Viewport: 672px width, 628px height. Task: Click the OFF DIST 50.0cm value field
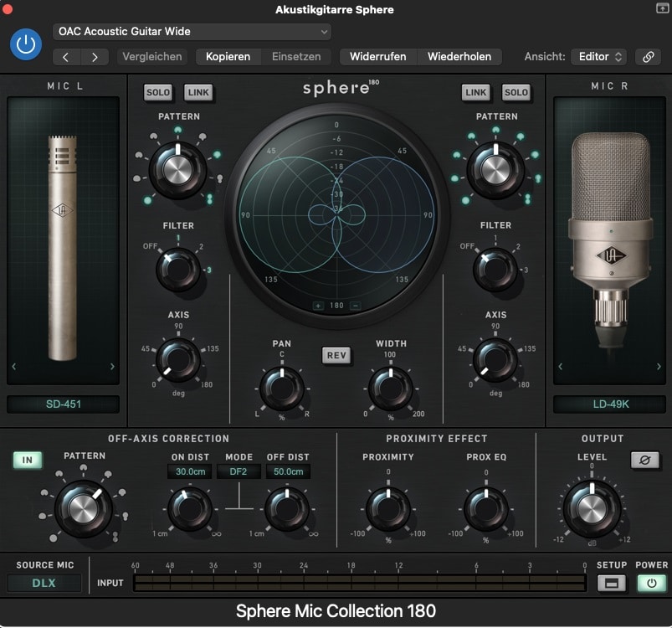point(289,471)
